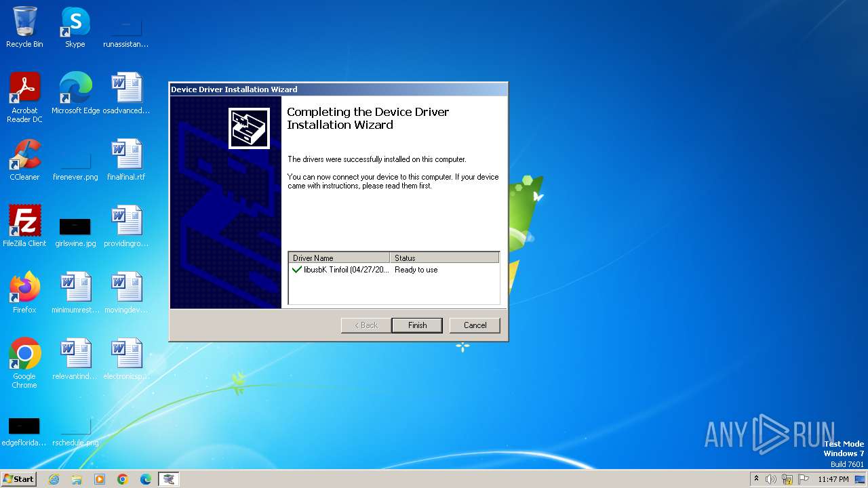Click the Status column header
The width and height of the screenshot is (868, 488).
click(x=444, y=258)
